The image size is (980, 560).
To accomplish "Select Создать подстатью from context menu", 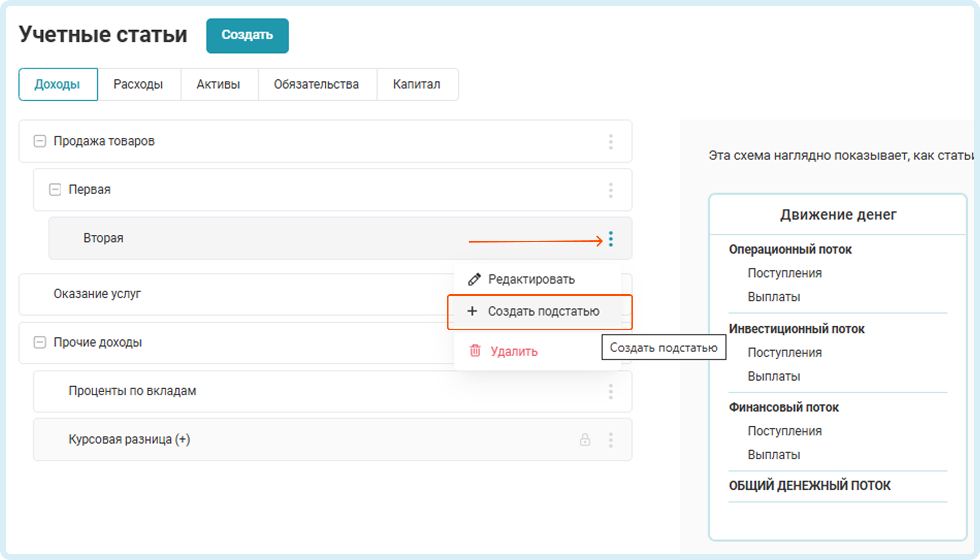I will point(543,311).
